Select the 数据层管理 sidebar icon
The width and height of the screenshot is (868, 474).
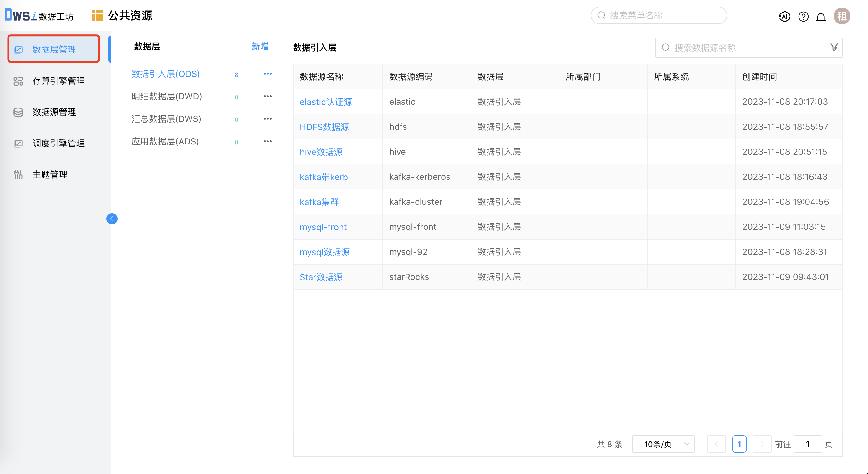click(18, 49)
